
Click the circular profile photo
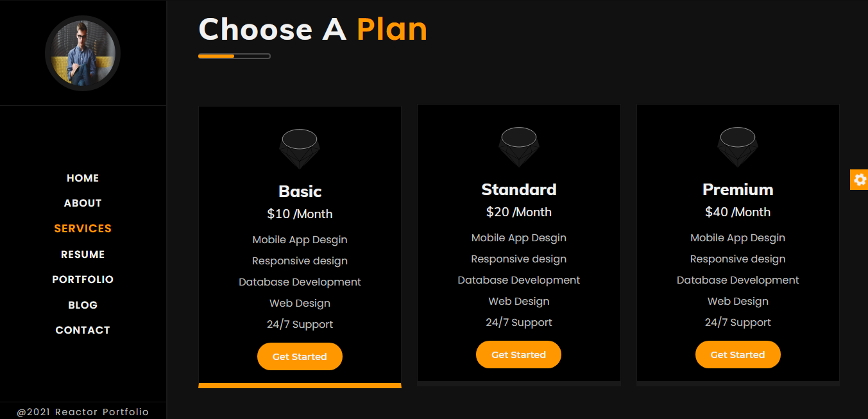(83, 53)
